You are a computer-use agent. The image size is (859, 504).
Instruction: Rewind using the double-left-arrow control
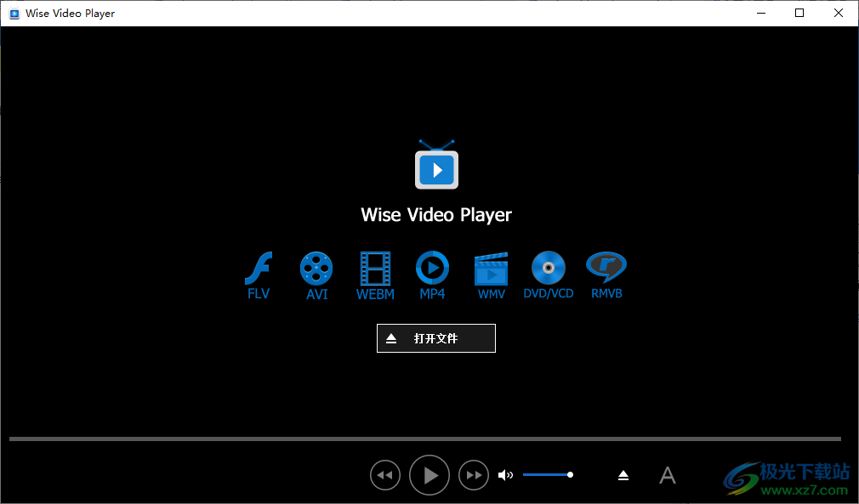click(385, 475)
